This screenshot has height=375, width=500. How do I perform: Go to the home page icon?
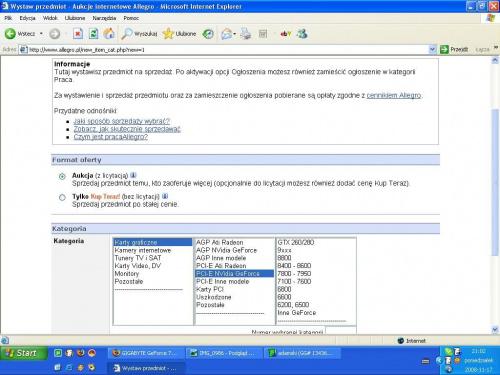pos(109,33)
